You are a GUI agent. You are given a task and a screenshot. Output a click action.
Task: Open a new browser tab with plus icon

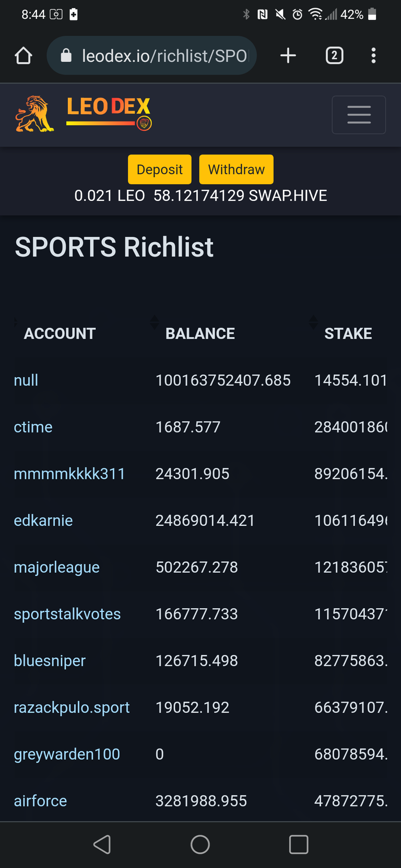pos(288,55)
